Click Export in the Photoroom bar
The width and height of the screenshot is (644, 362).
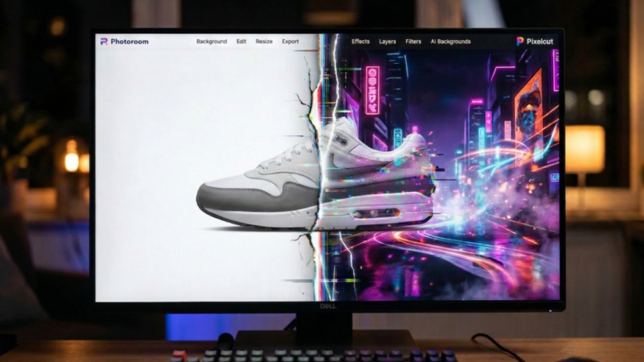tap(291, 41)
